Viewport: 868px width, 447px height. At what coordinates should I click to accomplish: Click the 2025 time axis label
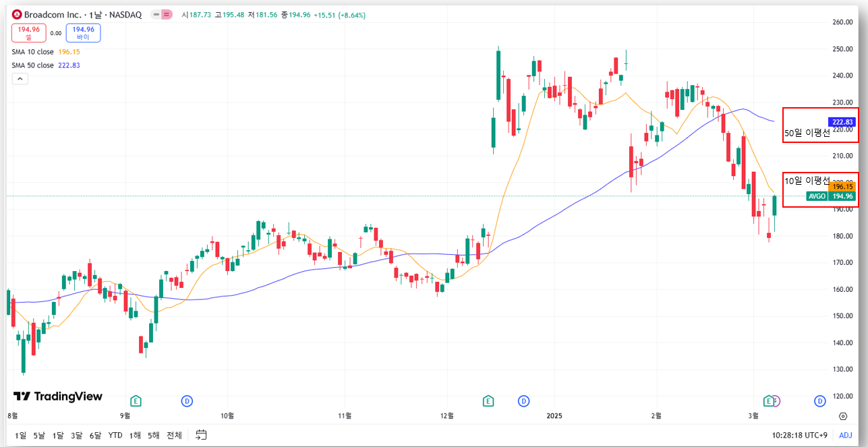554,415
